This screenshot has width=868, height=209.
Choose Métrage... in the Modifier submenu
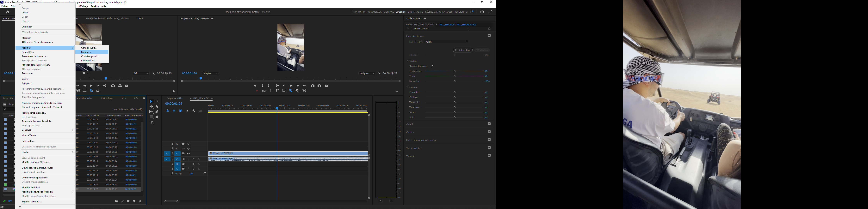92,52
